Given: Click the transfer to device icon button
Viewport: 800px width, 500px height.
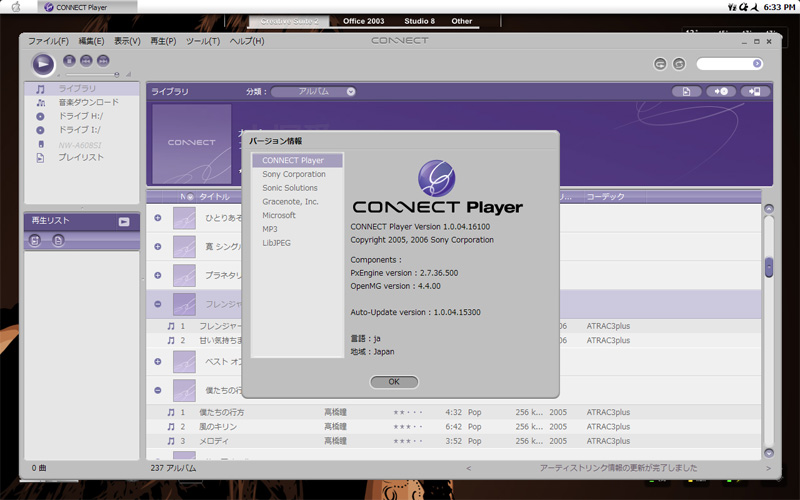Looking at the screenshot, I should pos(755,92).
